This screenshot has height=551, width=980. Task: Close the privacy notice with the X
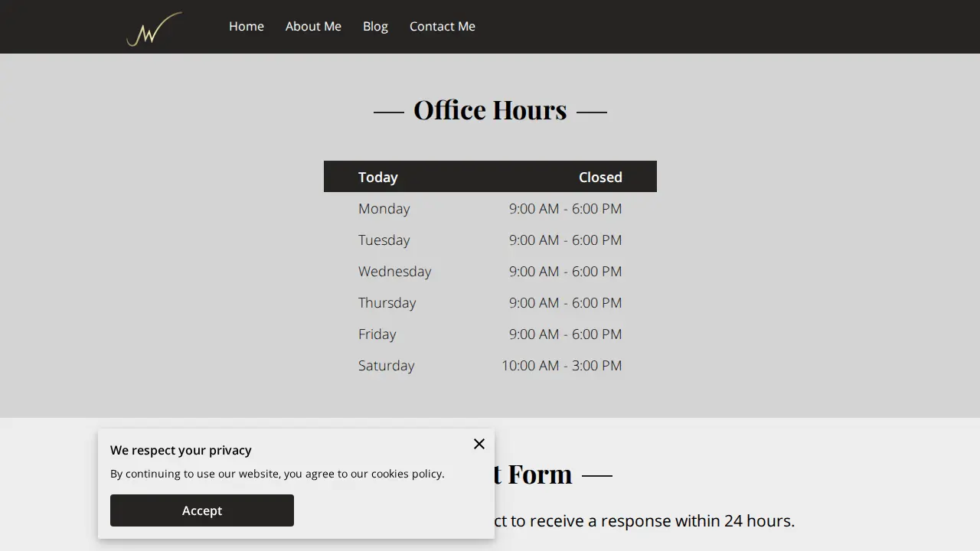click(x=479, y=444)
